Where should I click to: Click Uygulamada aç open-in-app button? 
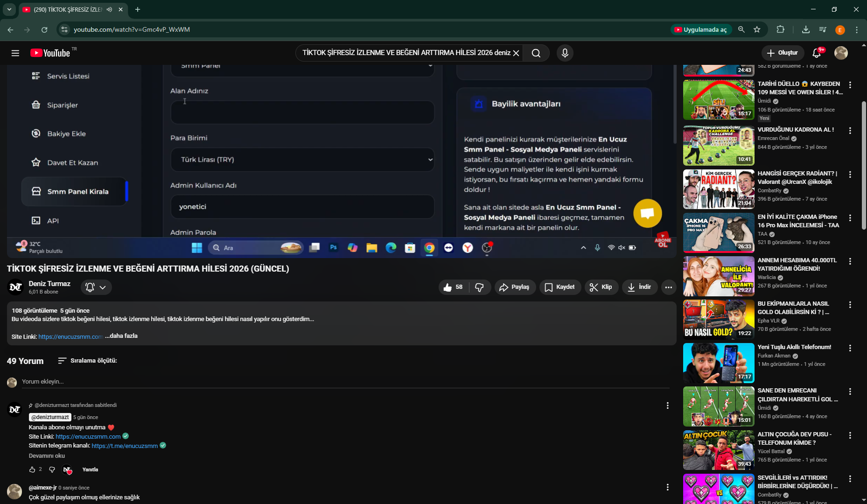pyautogui.click(x=701, y=29)
